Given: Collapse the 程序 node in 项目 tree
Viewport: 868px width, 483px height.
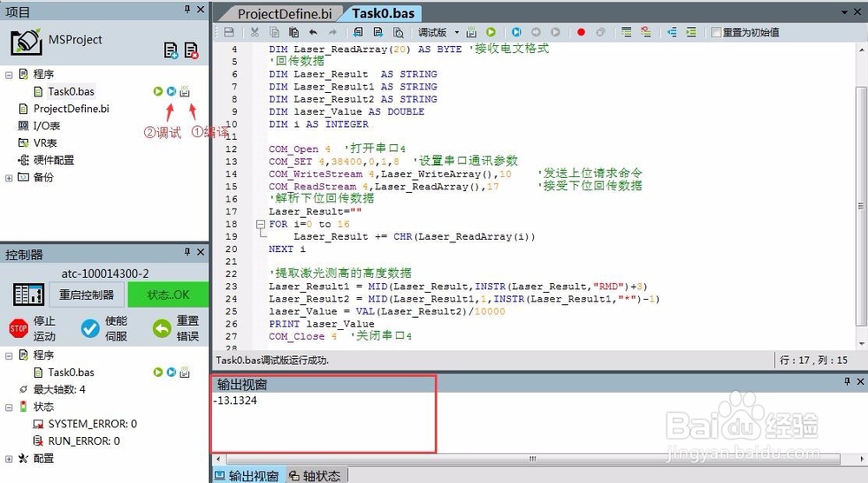Looking at the screenshot, I should click(x=9, y=74).
